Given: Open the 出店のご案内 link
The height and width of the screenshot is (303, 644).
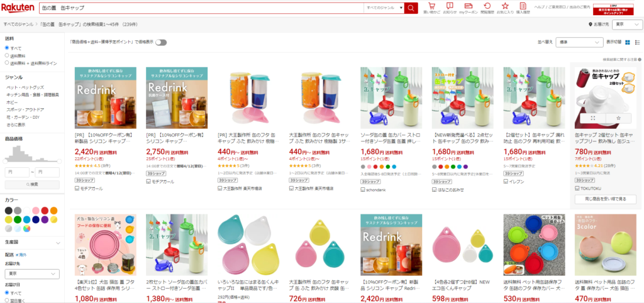Looking at the screenshot, I should pyautogui.click(x=580, y=7).
